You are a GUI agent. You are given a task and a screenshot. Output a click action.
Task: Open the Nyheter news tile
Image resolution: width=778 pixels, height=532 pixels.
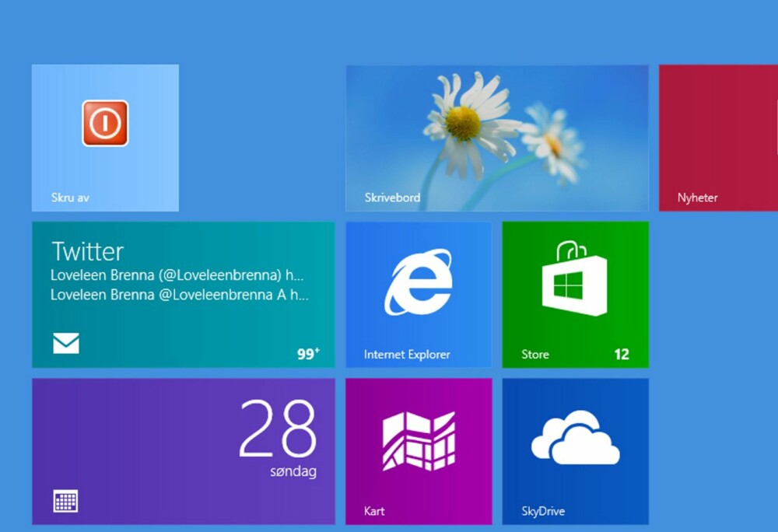click(718, 138)
